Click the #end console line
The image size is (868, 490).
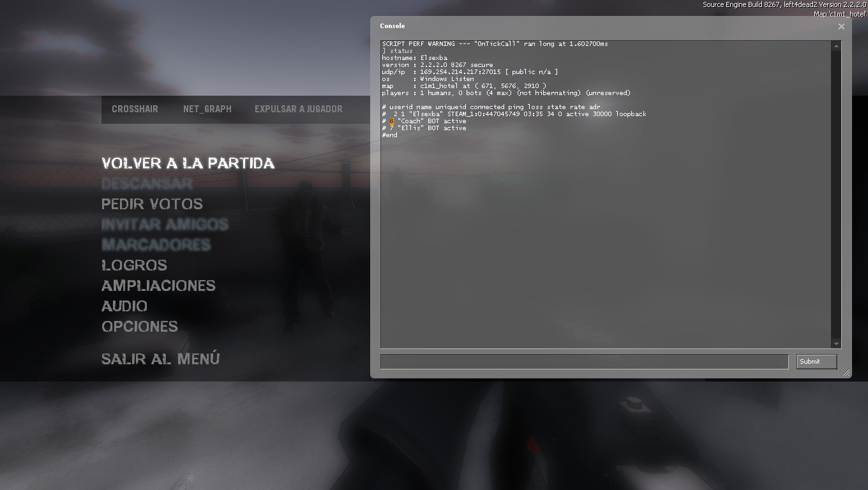tap(390, 135)
